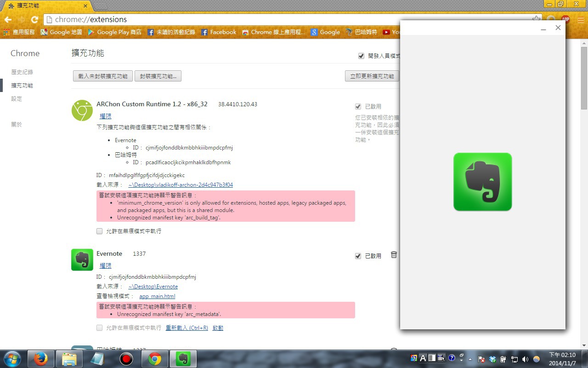This screenshot has height=368, width=588.
Task: Open the app_main.html inspect view link
Action: [x=157, y=296]
